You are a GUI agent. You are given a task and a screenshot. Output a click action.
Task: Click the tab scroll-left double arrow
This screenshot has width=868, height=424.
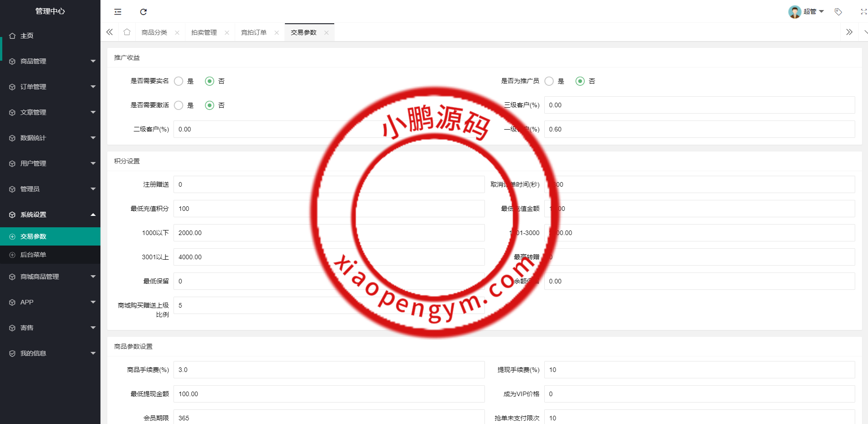110,32
